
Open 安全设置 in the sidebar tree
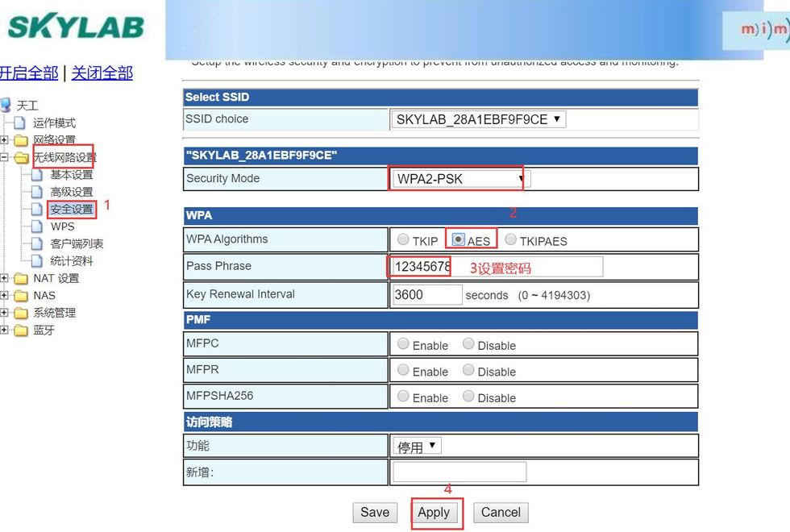tap(72, 209)
